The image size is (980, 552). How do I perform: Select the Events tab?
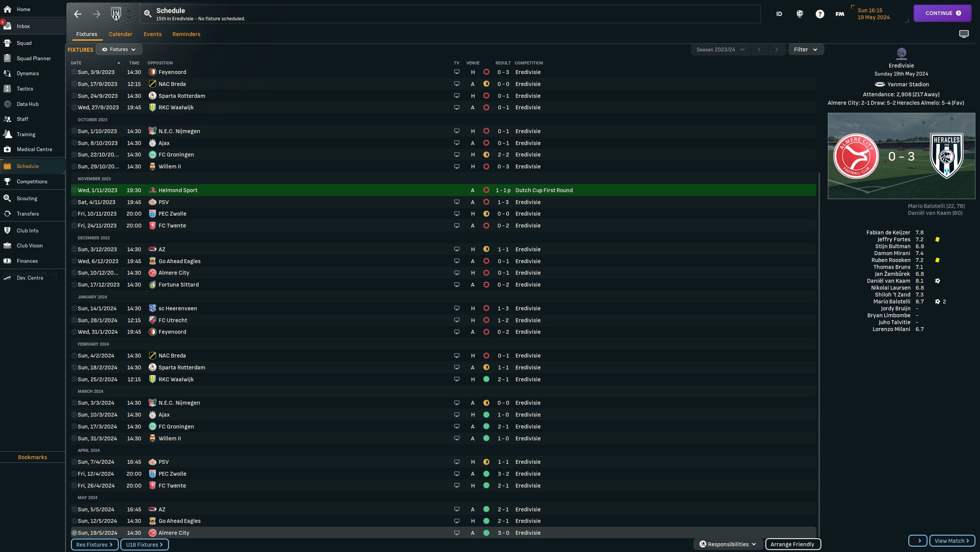click(x=151, y=35)
